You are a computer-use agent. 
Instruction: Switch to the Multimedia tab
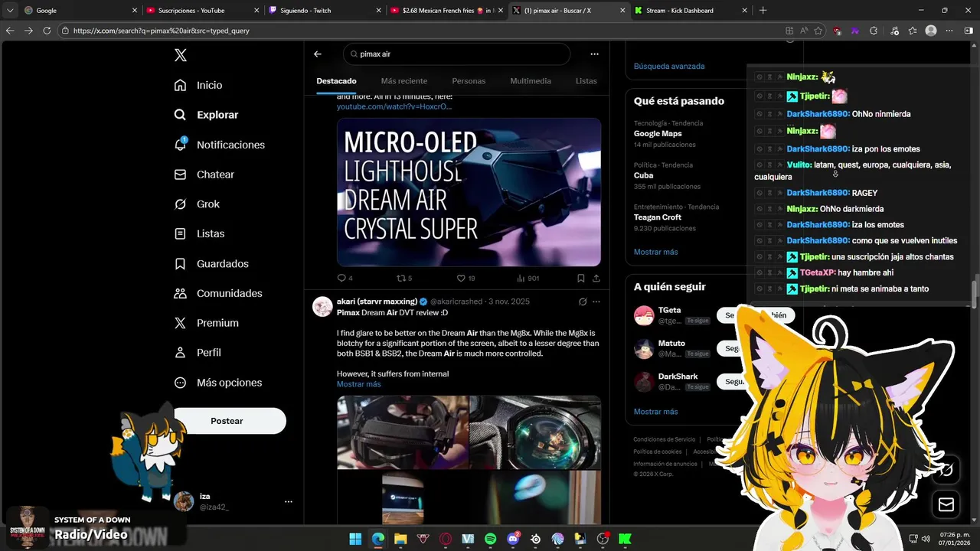(x=531, y=81)
